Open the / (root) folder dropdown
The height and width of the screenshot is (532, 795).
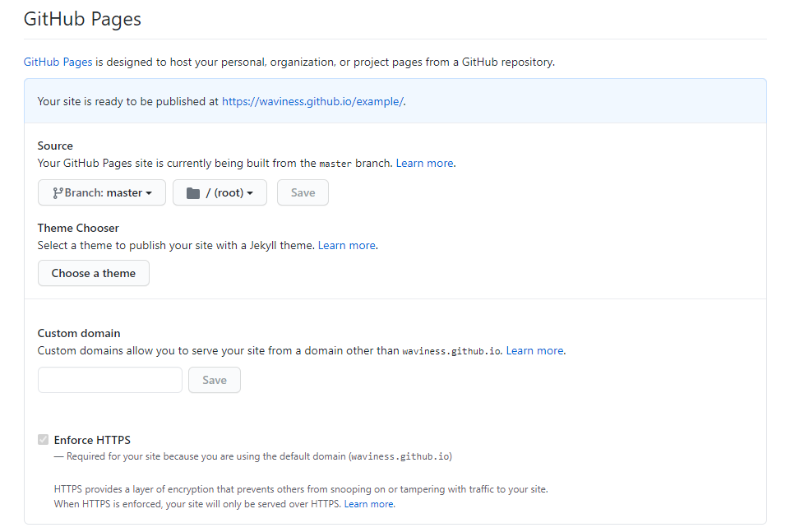[x=220, y=192]
